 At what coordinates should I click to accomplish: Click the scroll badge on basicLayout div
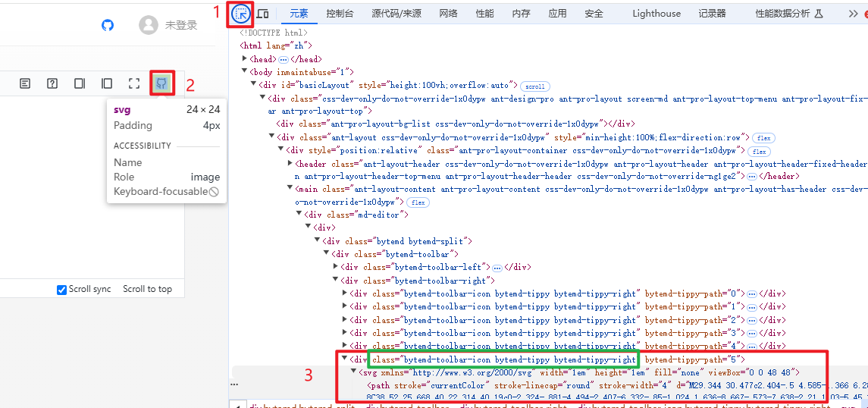tap(534, 86)
